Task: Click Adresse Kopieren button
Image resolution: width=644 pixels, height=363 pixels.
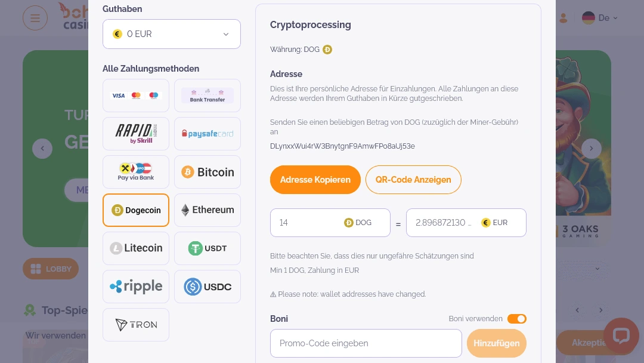Action: click(315, 180)
